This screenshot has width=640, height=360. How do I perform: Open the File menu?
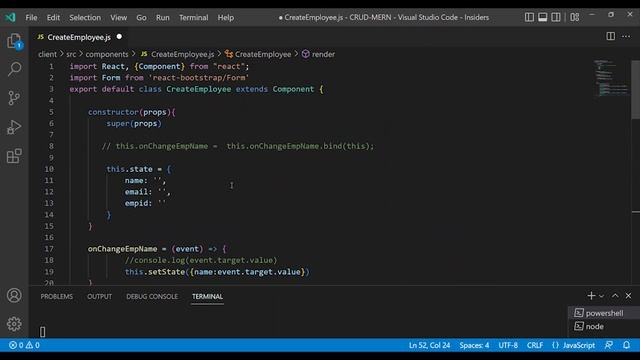pyautogui.click(x=31, y=18)
